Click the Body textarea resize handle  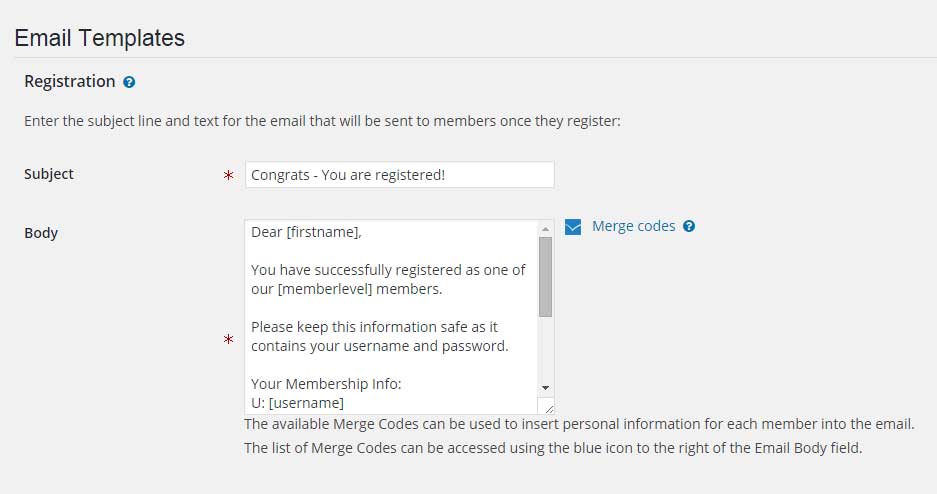tap(548, 408)
